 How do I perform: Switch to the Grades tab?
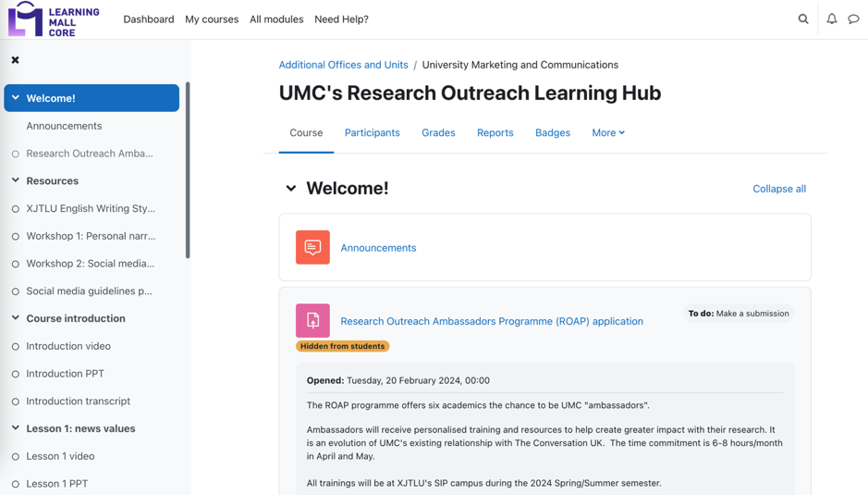point(438,132)
